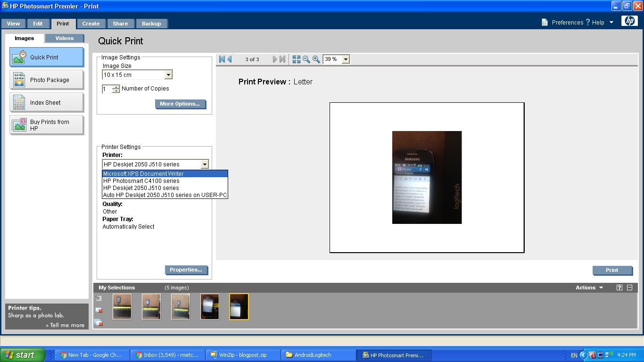Click the Number of Copies field
This screenshot has height=362, width=644.
107,89
